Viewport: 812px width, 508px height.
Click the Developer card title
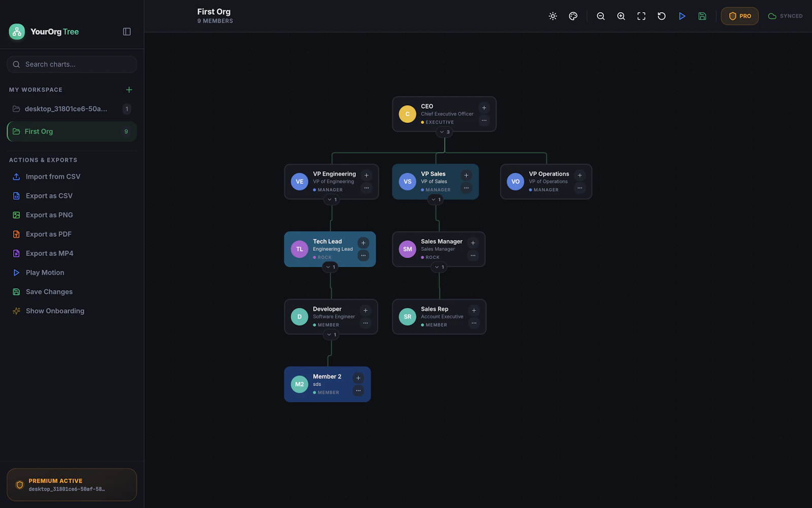327,309
